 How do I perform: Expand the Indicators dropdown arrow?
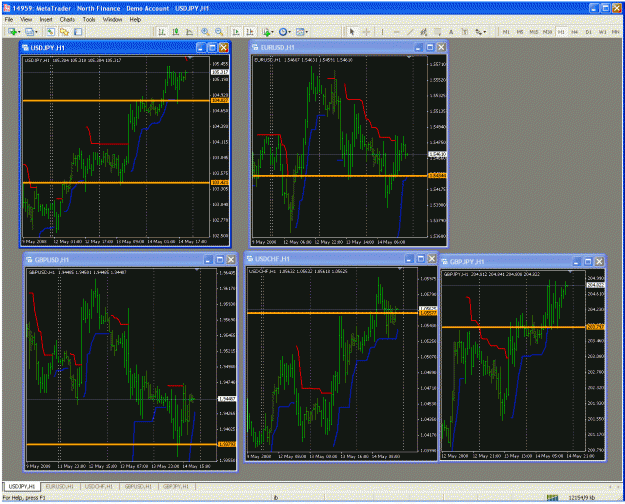(x=273, y=32)
